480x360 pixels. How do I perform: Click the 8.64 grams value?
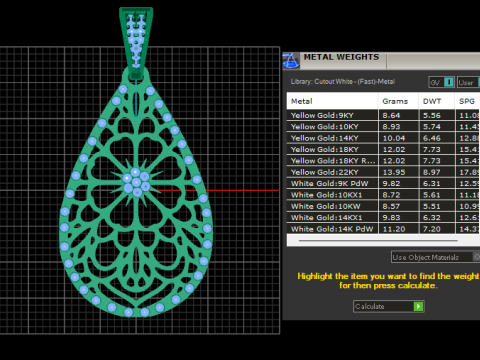pyautogui.click(x=391, y=116)
